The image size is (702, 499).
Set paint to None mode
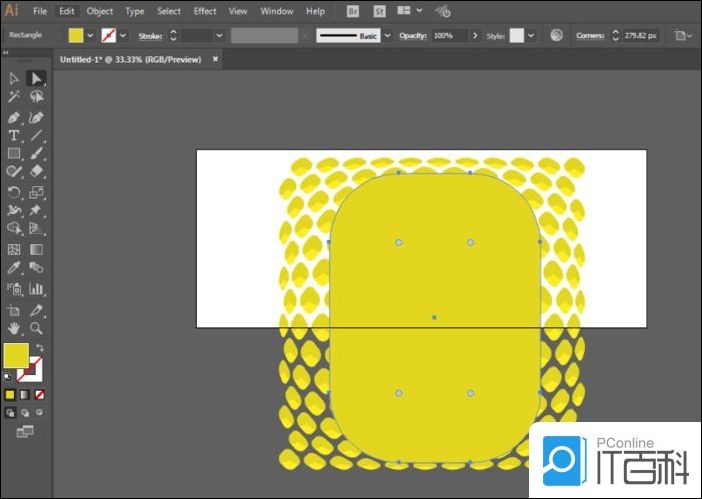click(39, 395)
